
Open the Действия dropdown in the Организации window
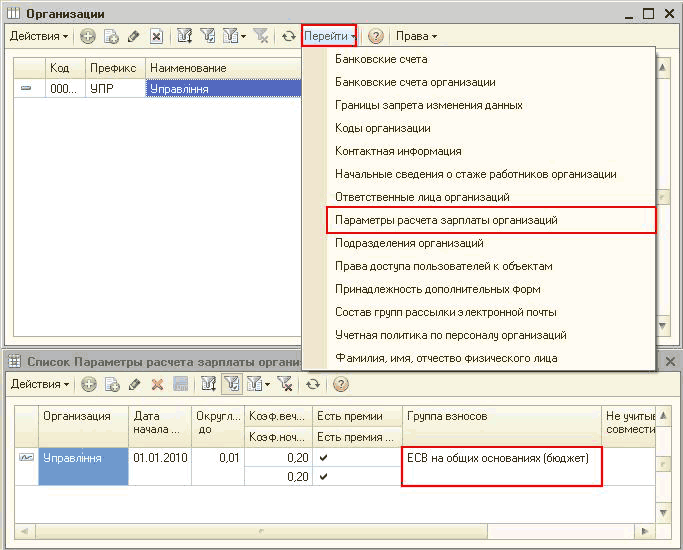[39, 36]
